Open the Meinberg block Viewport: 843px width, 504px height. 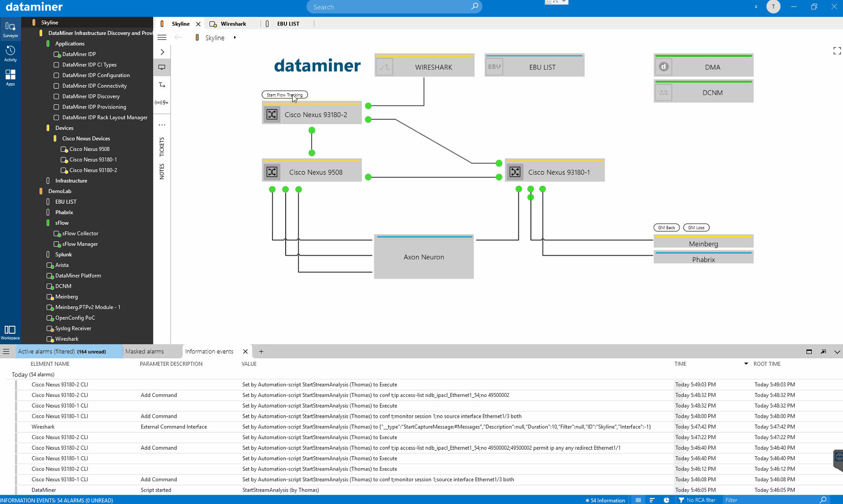pos(704,242)
